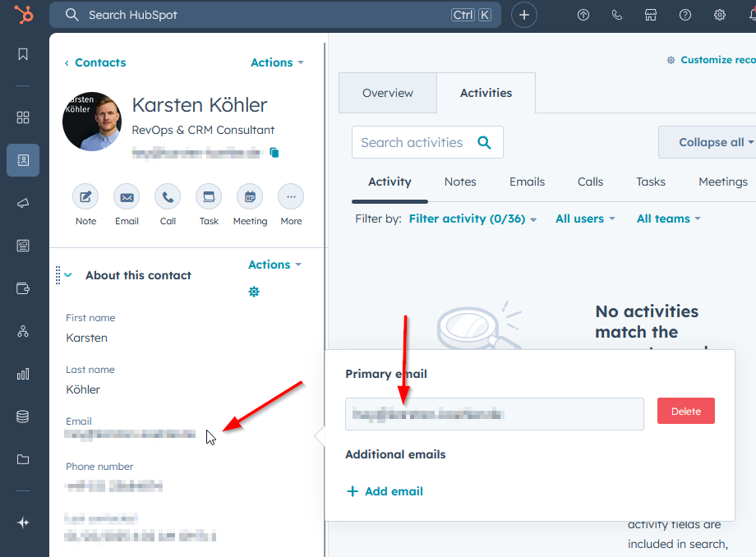Screen dimensions: 756x557
Task: Click the magnifier in Search activities
Action: [x=484, y=142]
